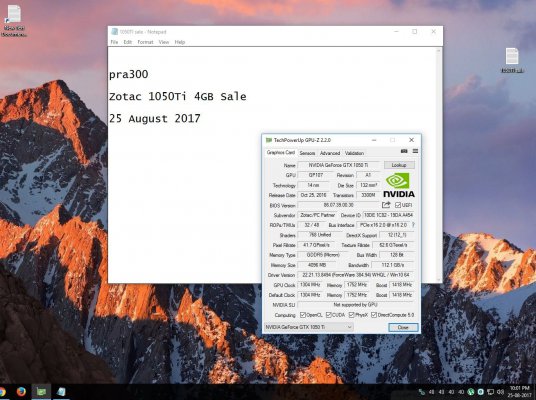Viewport: 536px width, 400px height.
Task: Open the GPU-Z hamburger menu icon
Action: [x=415, y=151]
